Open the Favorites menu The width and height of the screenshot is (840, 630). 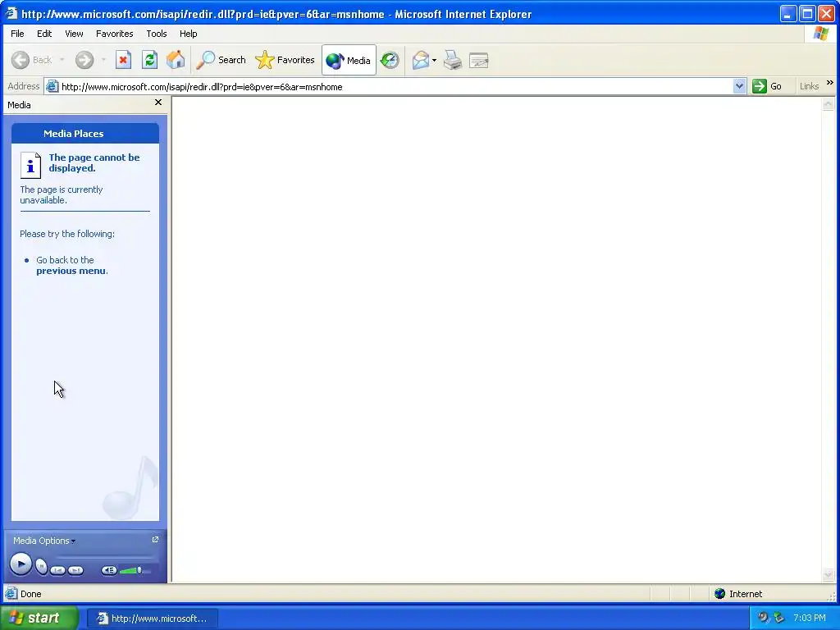click(115, 34)
